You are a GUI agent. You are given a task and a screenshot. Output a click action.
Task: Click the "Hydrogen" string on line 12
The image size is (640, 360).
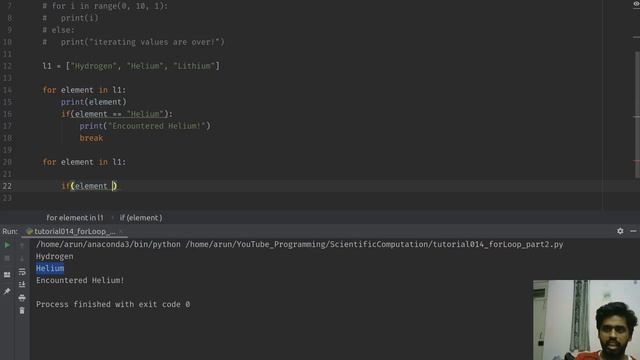94,66
